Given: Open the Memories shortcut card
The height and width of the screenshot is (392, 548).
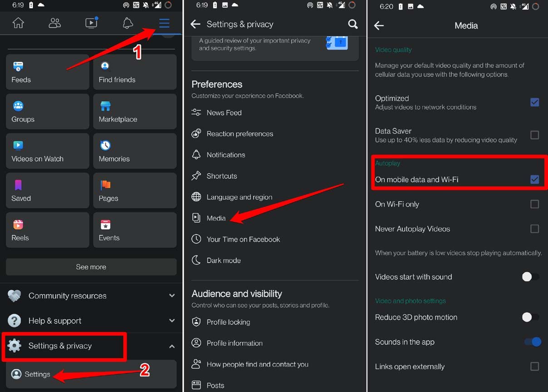Looking at the screenshot, I should 135,151.
